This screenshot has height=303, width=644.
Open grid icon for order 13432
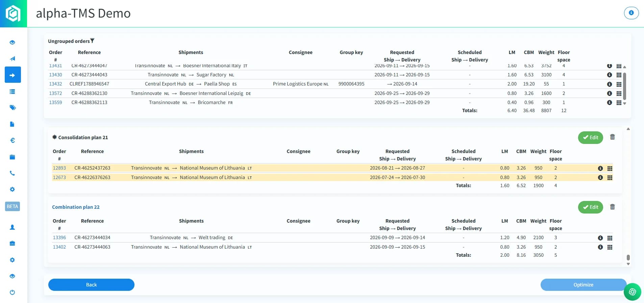(619, 84)
